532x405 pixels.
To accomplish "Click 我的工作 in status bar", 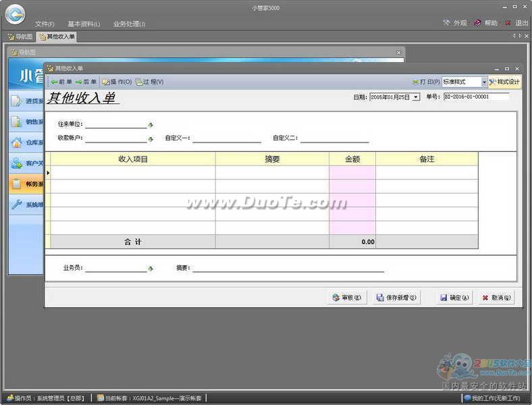I will click(x=492, y=398).
